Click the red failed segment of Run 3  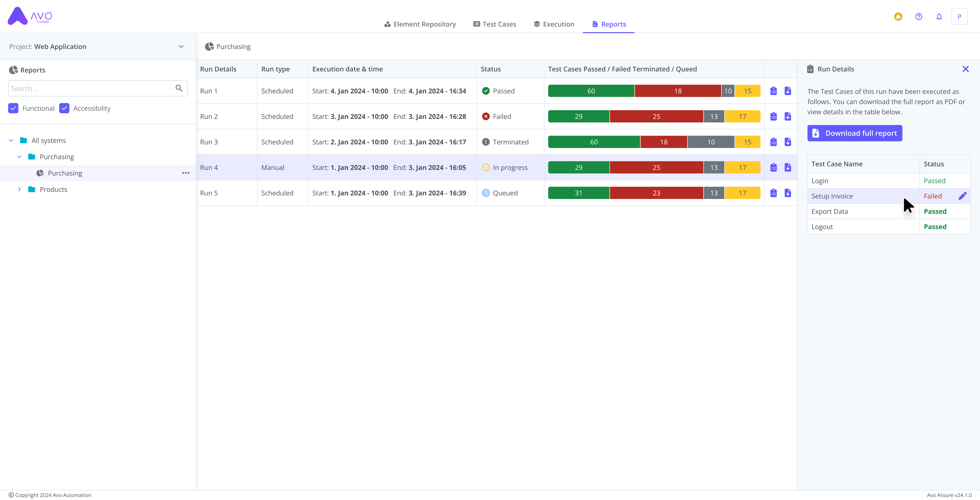664,142
